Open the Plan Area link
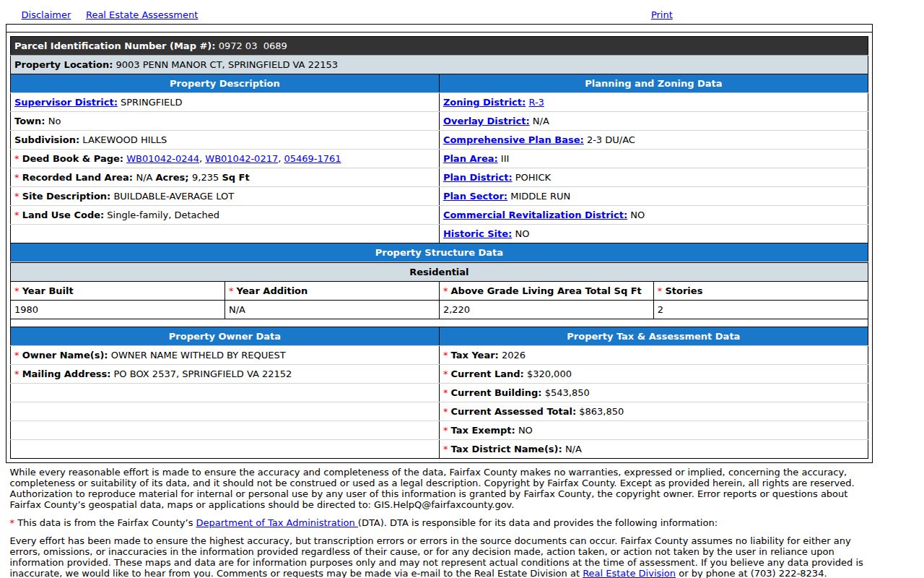The width and height of the screenshot is (924, 578). (470, 158)
